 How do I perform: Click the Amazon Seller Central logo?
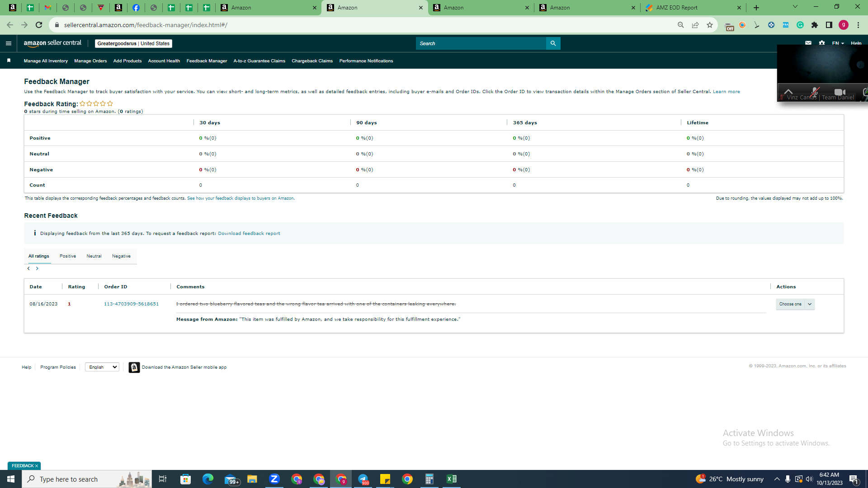point(52,43)
